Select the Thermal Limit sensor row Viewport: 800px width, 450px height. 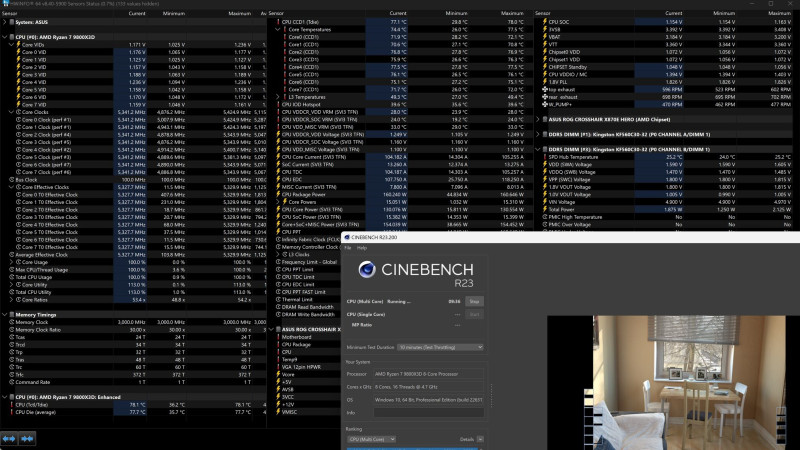coord(308,299)
